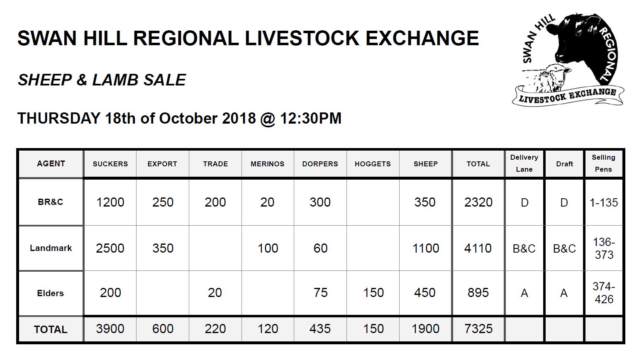This screenshot has width=644, height=353.
Task: Select the DORPERS column header
Action: pyautogui.click(x=320, y=164)
